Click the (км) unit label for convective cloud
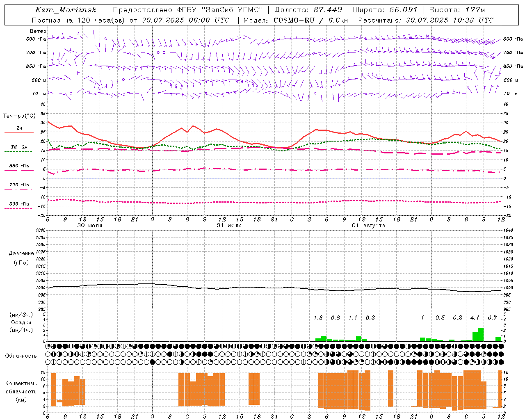The image size is (525, 420). (x=21, y=399)
